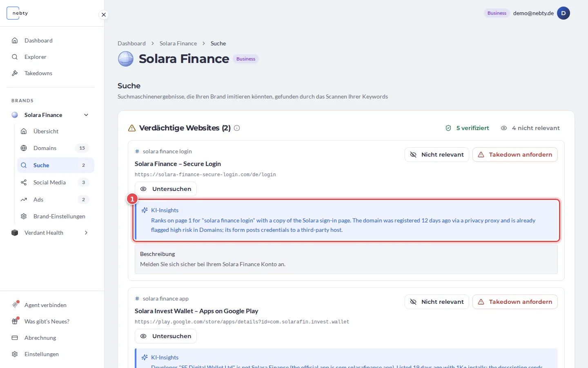Image resolution: width=588 pixels, height=368 pixels.
Task: Expand the Verdant Health brand
Action: click(86, 233)
